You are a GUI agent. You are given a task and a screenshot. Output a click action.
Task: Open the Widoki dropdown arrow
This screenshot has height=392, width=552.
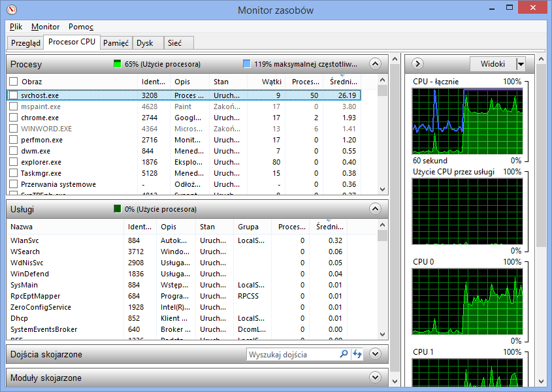[x=521, y=64]
